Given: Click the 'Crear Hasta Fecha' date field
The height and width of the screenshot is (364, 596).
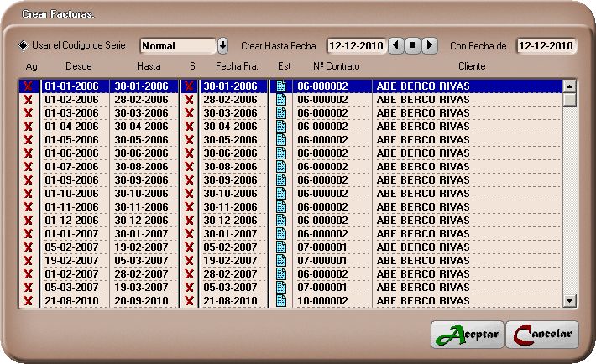Looking at the screenshot, I should (356, 45).
